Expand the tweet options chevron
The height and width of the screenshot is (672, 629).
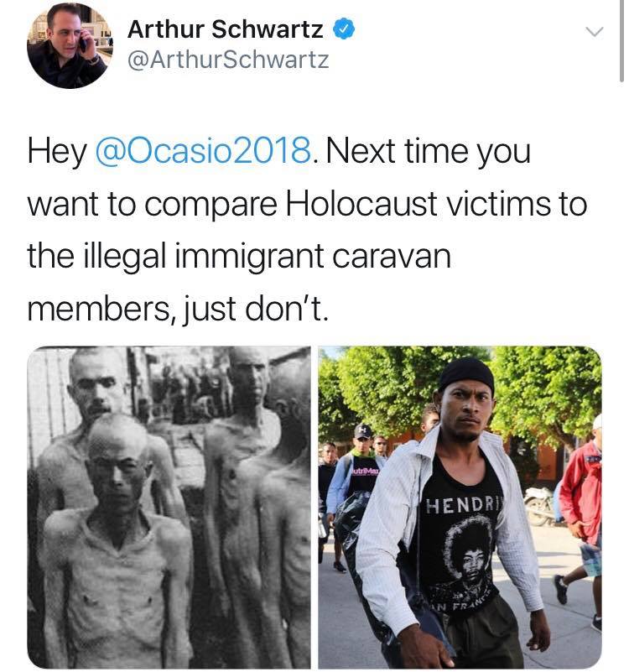(595, 32)
